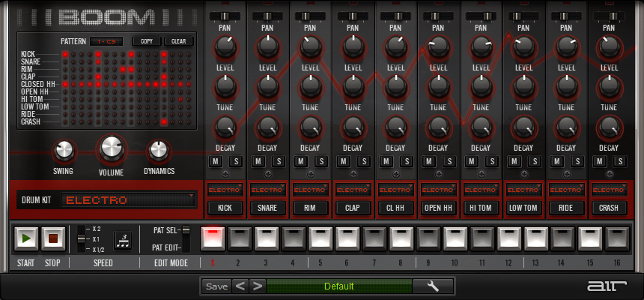This screenshot has width=644, height=300.
Task: Click the pattern Clear button
Action: click(178, 40)
